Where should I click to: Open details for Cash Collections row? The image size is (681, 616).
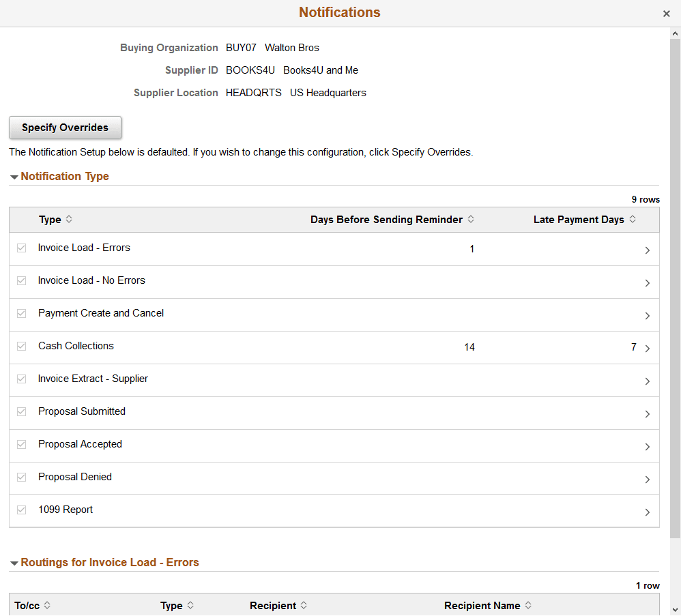tap(648, 349)
